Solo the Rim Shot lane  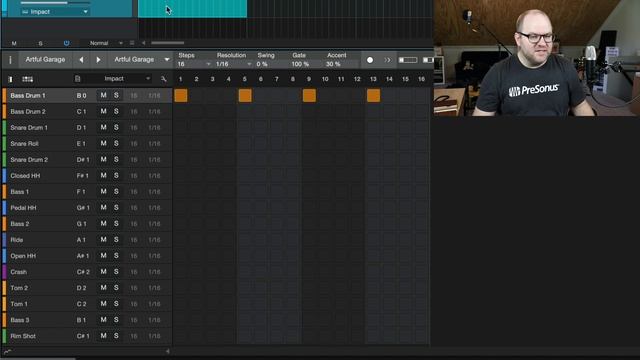click(x=116, y=336)
